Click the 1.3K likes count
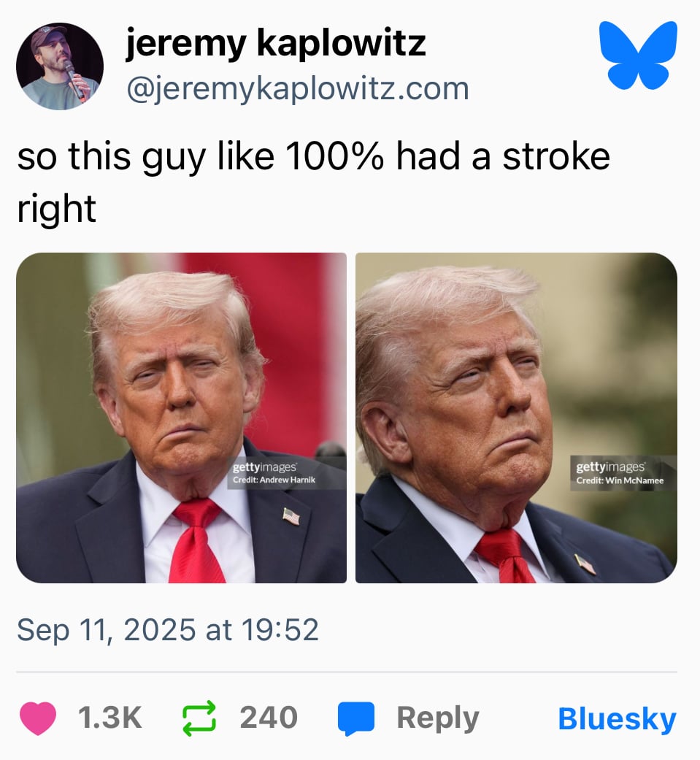This screenshot has width=700, height=760. coord(110,718)
